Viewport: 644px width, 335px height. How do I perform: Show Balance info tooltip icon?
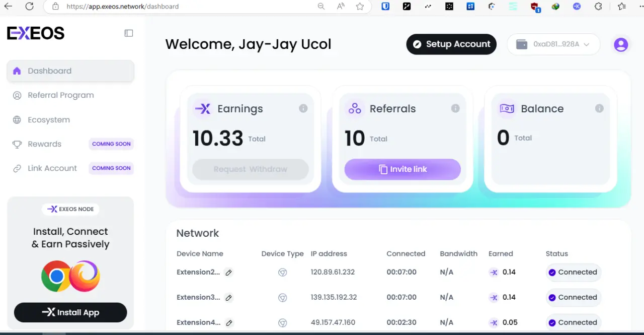tap(599, 108)
